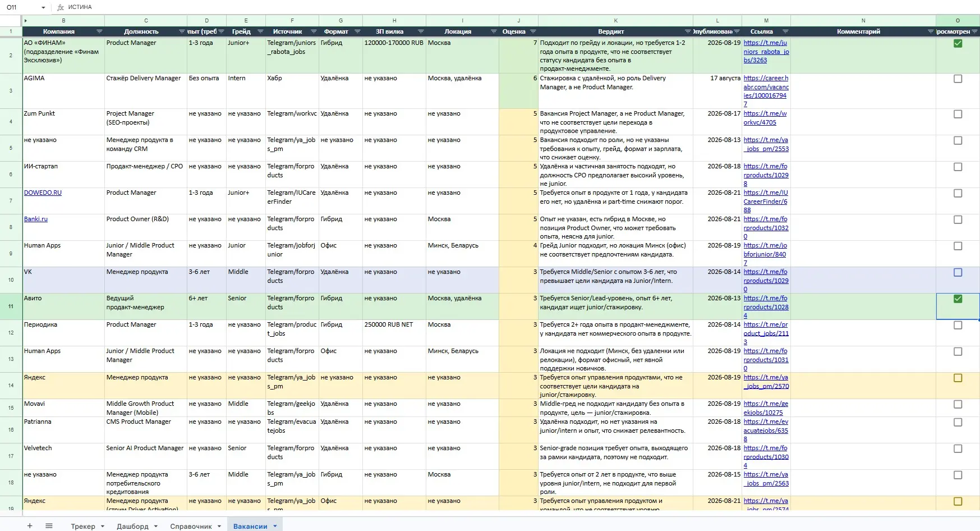Select the cell "CMS Product Manager"
The image size is (980, 531).
[146, 430]
